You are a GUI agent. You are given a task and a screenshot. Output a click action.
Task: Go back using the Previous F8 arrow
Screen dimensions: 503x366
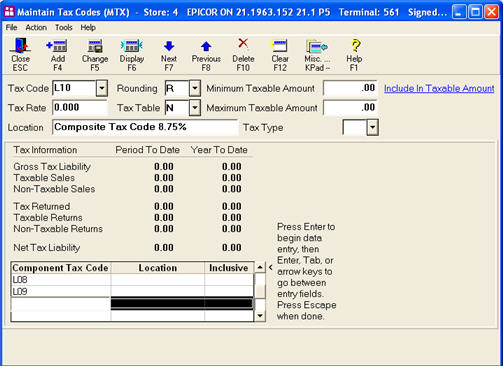click(x=206, y=54)
